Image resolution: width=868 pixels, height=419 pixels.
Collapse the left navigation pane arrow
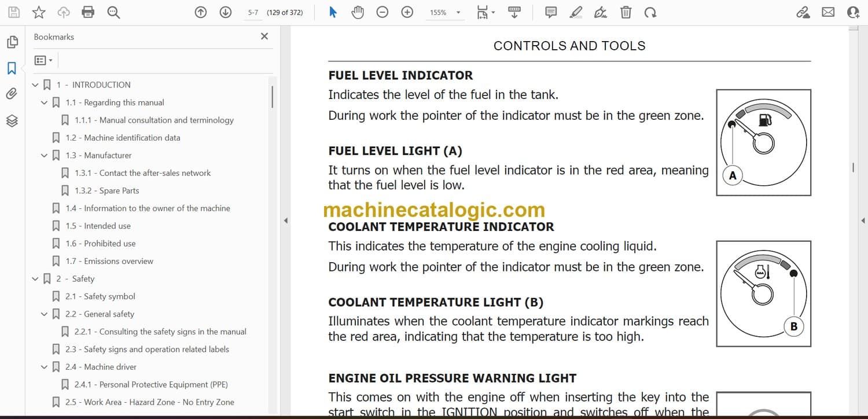point(285,220)
